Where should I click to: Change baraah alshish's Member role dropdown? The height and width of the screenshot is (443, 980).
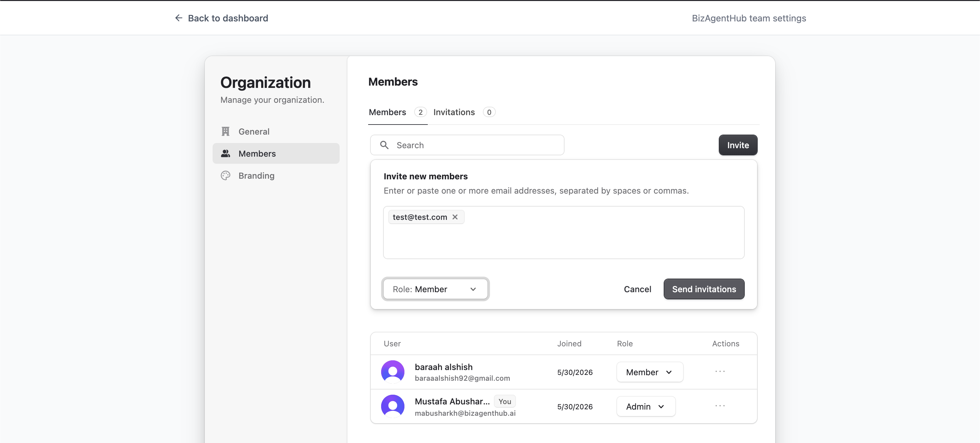pos(650,372)
